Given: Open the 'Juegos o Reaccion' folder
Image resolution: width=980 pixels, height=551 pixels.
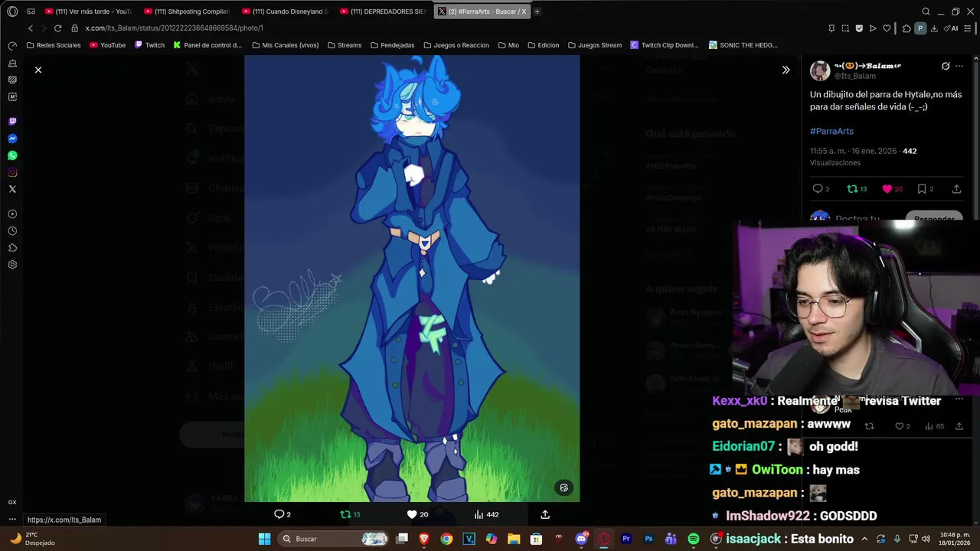Looking at the screenshot, I should tap(456, 45).
